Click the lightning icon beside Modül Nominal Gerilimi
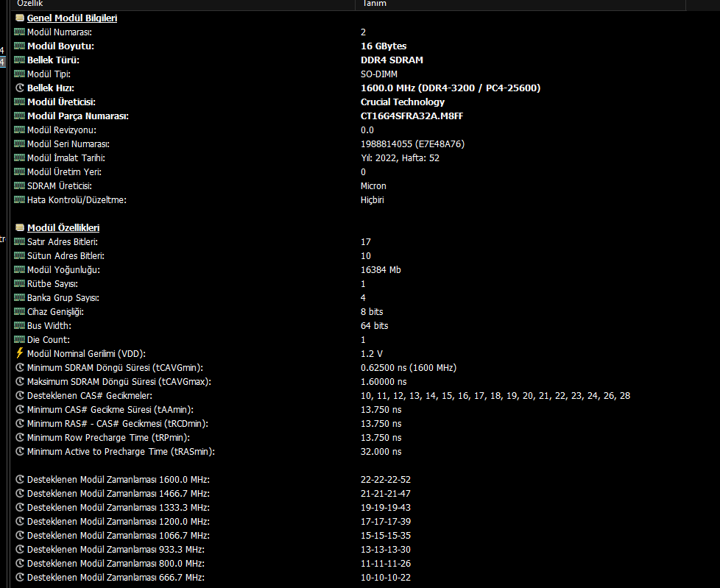The image size is (720, 588). 19,353
